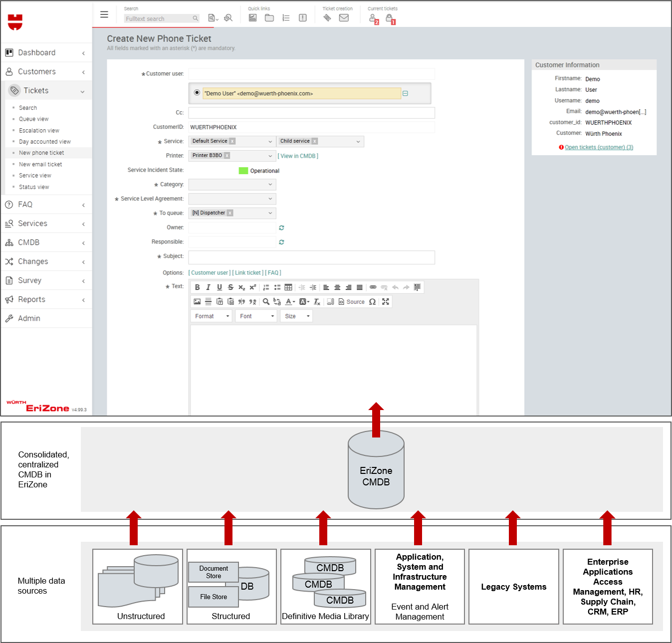Viewport: 672px width, 643px height.
Task: Apply underline formatting in text editor
Action: pos(220,287)
